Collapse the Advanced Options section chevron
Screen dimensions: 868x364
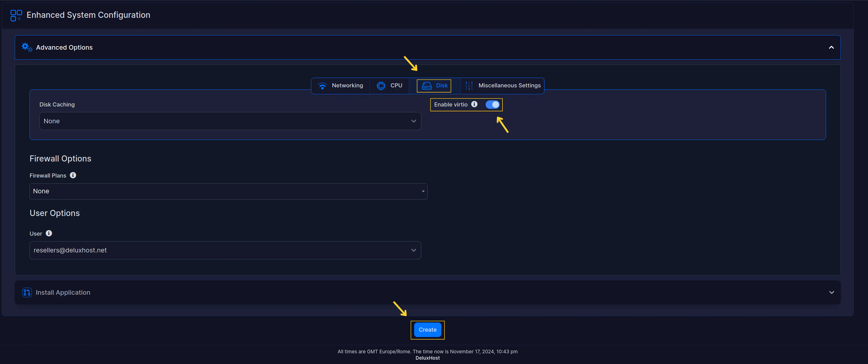pyautogui.click(x=831, y=48)
